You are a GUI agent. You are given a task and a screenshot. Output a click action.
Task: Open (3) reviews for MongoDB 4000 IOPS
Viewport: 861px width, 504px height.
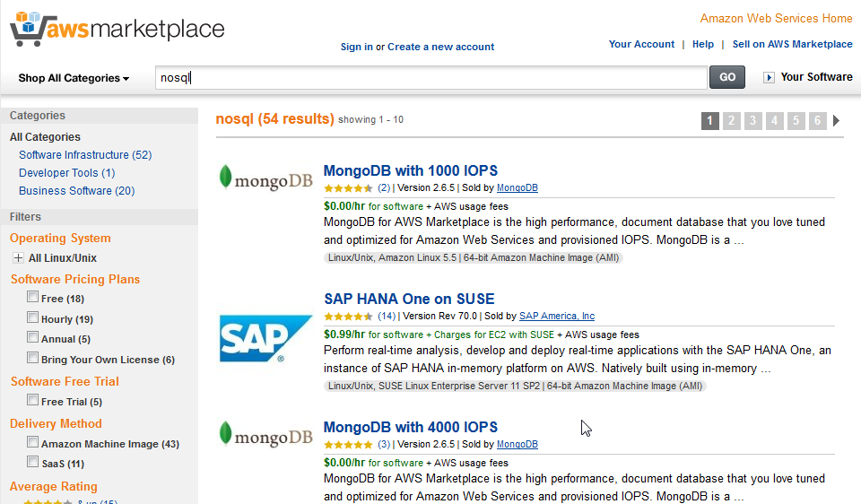(x=384, y=444)
